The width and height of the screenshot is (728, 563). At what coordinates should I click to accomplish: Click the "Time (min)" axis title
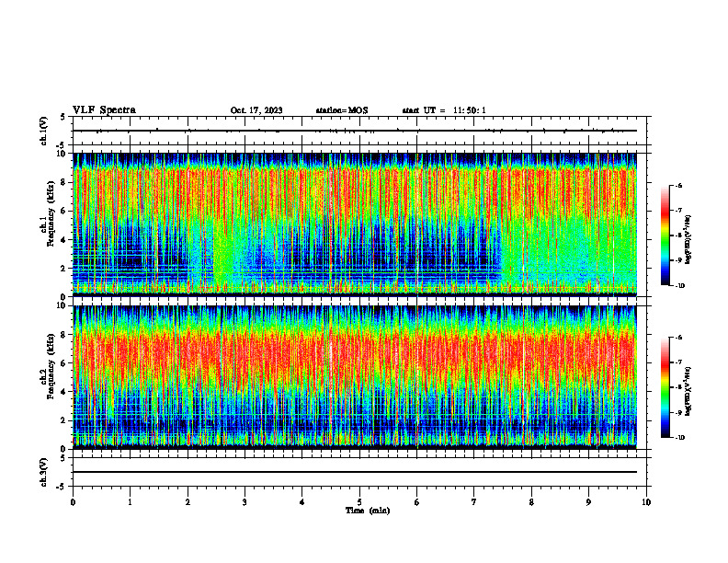(368, 511)
